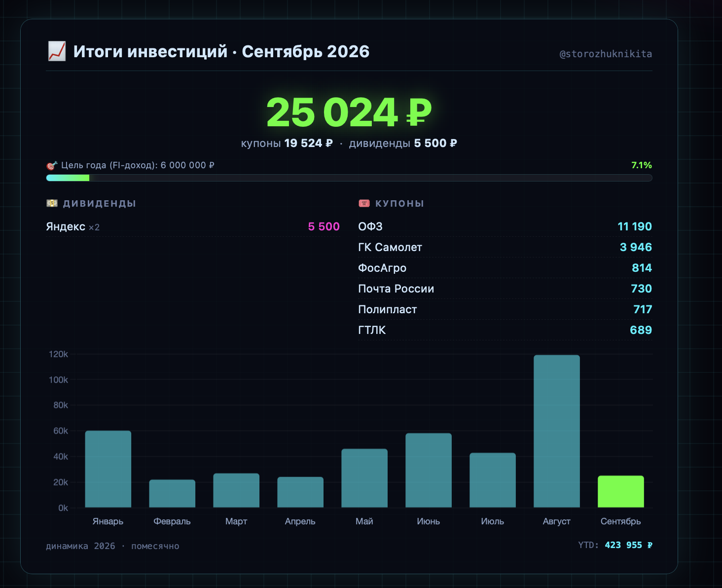
Task: Click the 120k y-axis label
Action: coord(58,354)
